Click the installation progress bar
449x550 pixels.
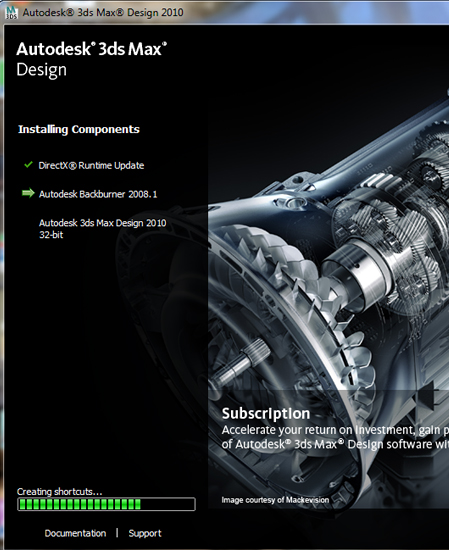tap(106, 504)
